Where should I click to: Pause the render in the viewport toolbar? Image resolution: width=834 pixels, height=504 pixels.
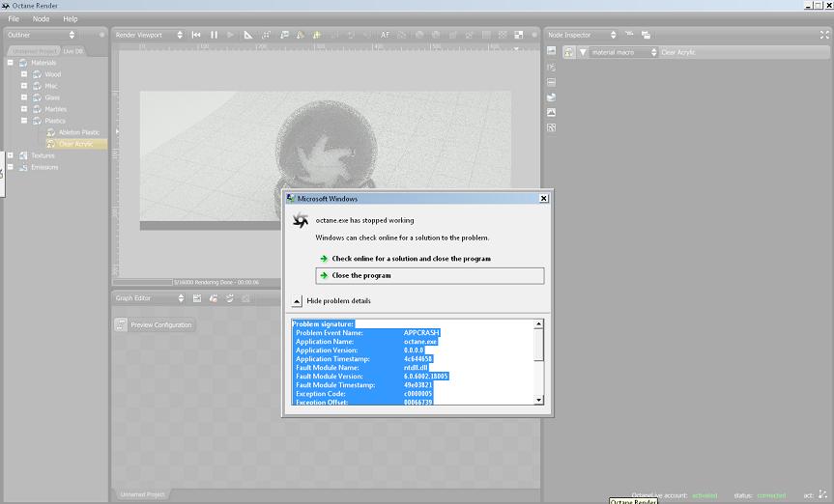(x=214, y=35)
